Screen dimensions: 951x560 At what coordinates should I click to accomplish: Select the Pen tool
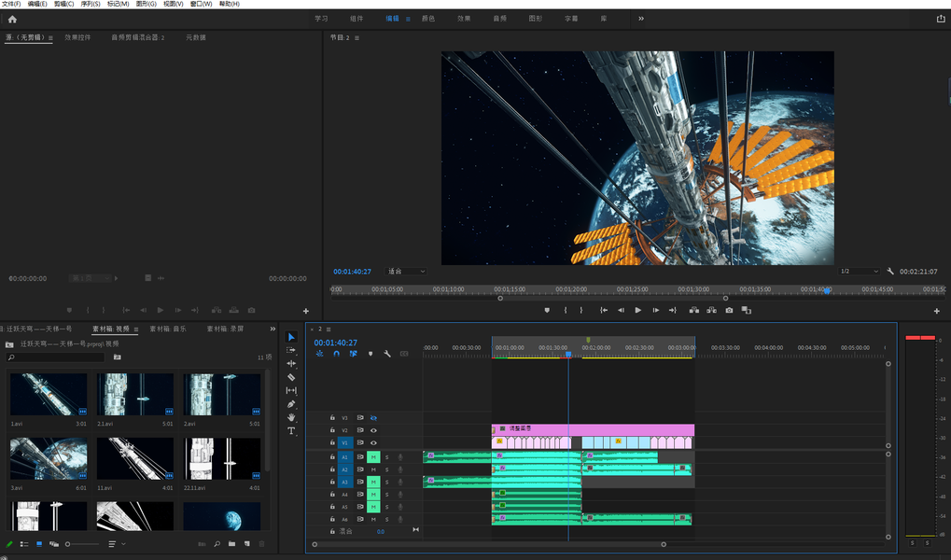[x=291, y=404]
